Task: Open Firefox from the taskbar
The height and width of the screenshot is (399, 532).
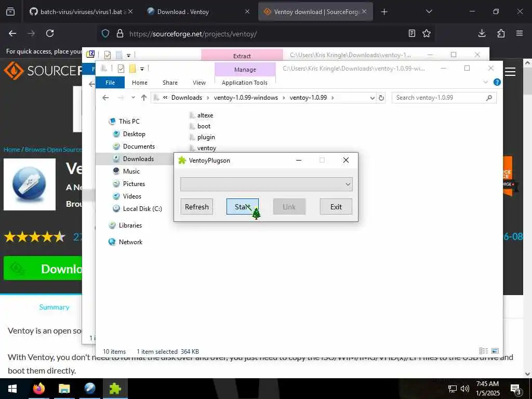Action: click(38, 389)
